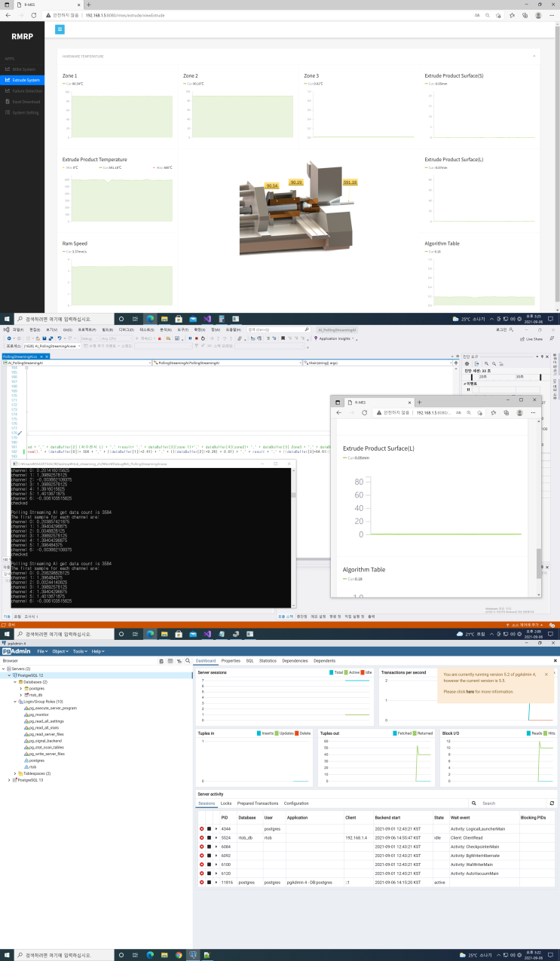Open Windows Start menu on top taskbar
Screen dimensions: 560x961
[6, 319]
